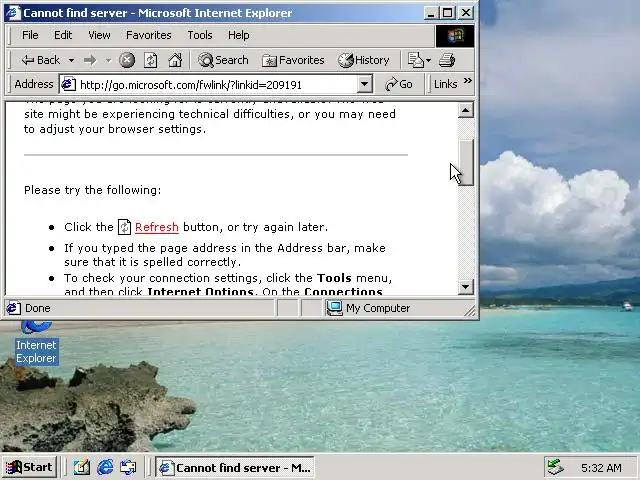Open the Help menu

pos(238,35)
